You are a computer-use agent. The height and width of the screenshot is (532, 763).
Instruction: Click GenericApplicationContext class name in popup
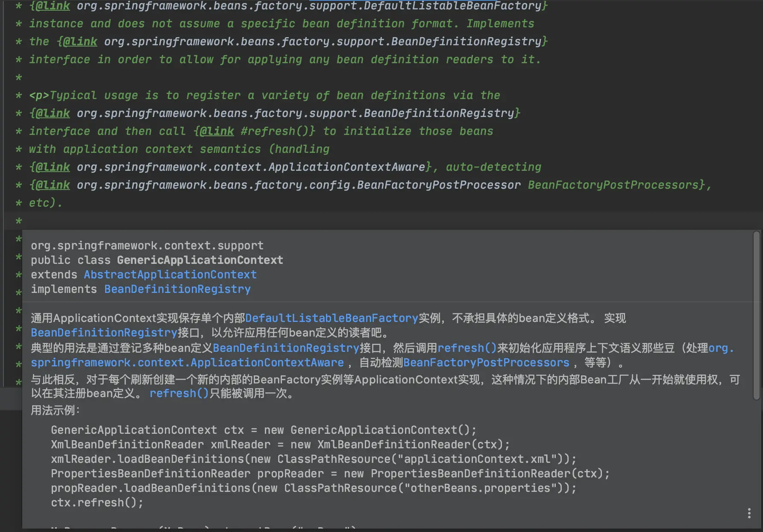point(200,260)
